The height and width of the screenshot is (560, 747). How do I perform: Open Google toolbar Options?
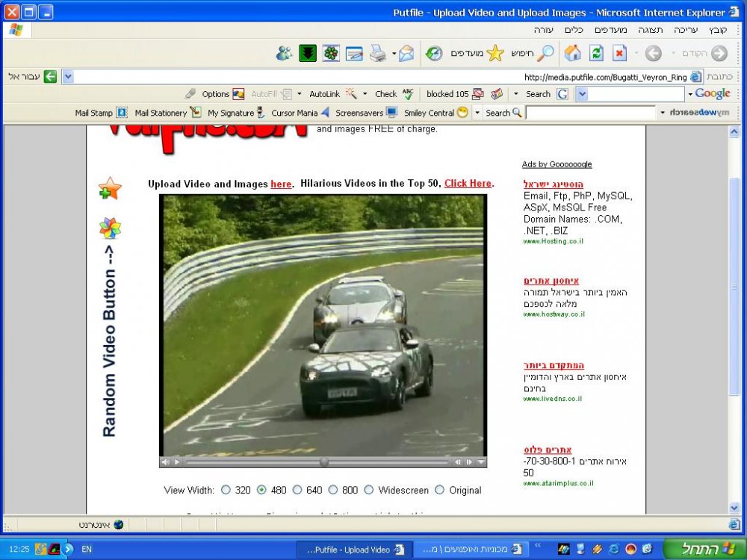[223, 94]
